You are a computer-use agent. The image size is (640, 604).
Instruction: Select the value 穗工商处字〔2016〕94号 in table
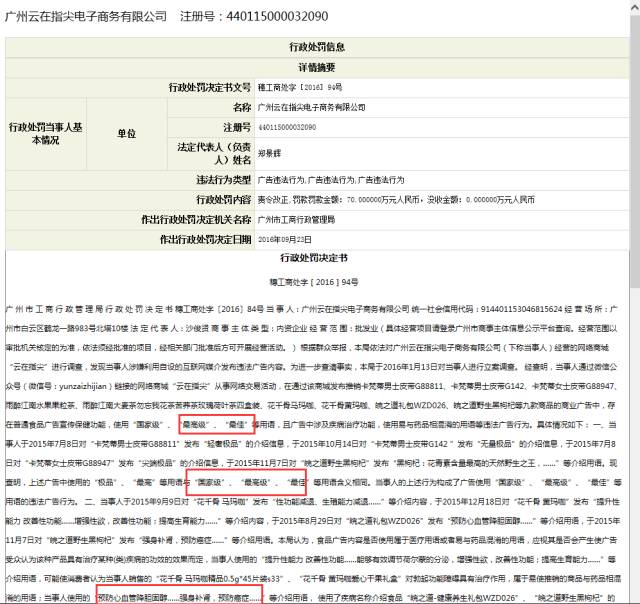300,87
